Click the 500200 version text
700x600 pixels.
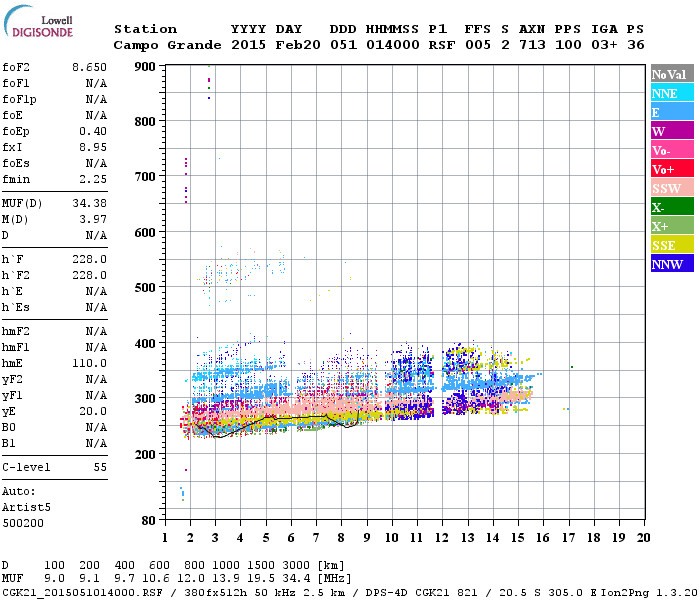(23, 523)
